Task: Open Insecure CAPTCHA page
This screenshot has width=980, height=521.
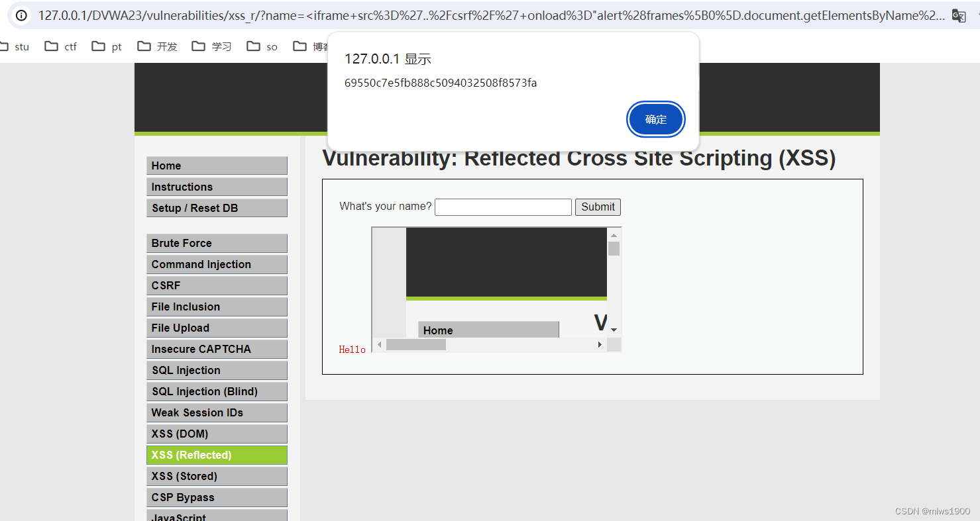Action: pyautogui.click(x=217, y=349)
